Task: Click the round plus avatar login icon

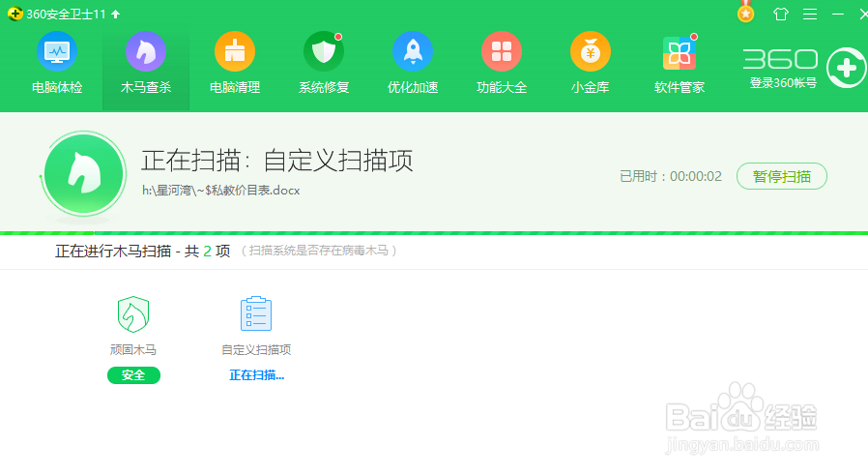Action: coord(847,68)
